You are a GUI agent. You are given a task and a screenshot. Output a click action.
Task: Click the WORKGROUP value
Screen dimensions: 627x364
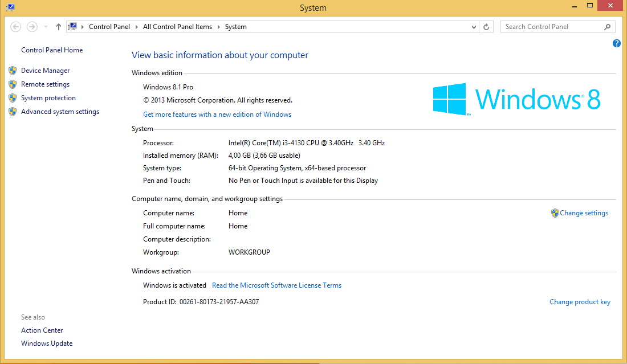coord(249,252)
